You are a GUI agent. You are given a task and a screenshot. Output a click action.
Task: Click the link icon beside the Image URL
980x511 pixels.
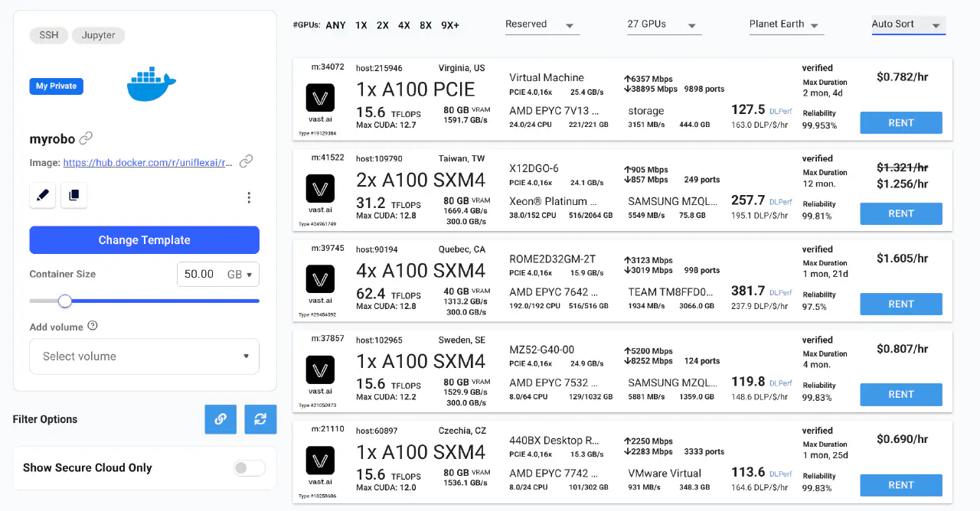tap(246, 161)
